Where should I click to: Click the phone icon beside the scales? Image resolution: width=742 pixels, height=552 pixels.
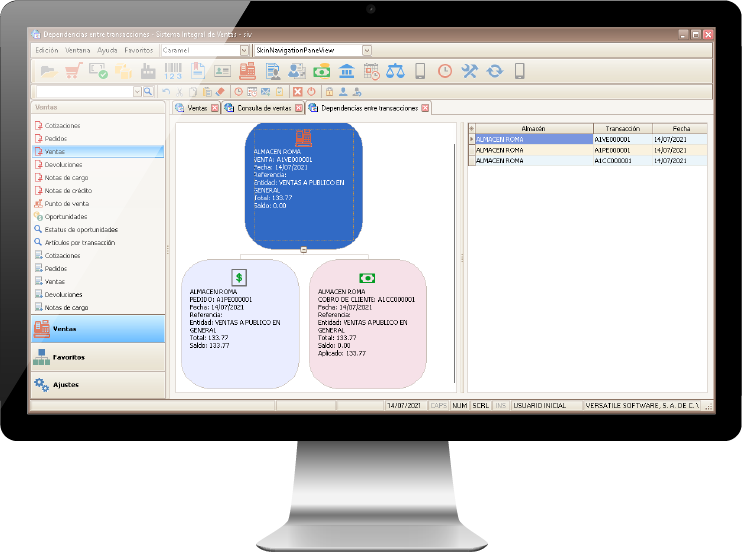[420, 71]
